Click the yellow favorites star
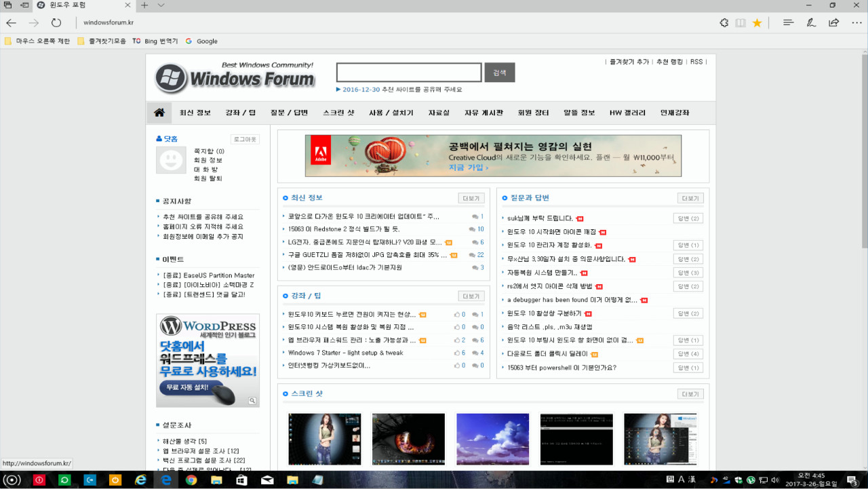This screenshot has height=489, width=868. pyautogui.click(x=757, y=22)
